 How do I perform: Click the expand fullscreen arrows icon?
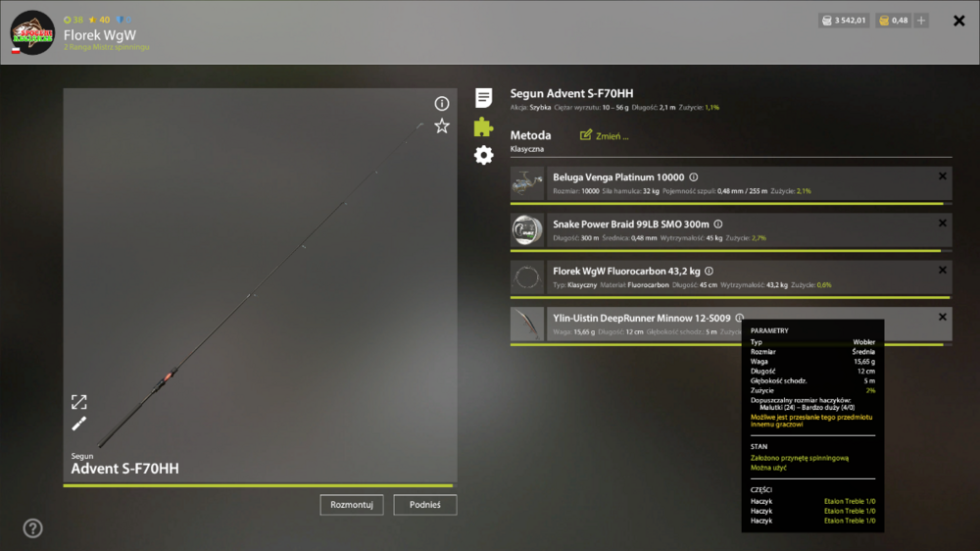pos(78,402)
